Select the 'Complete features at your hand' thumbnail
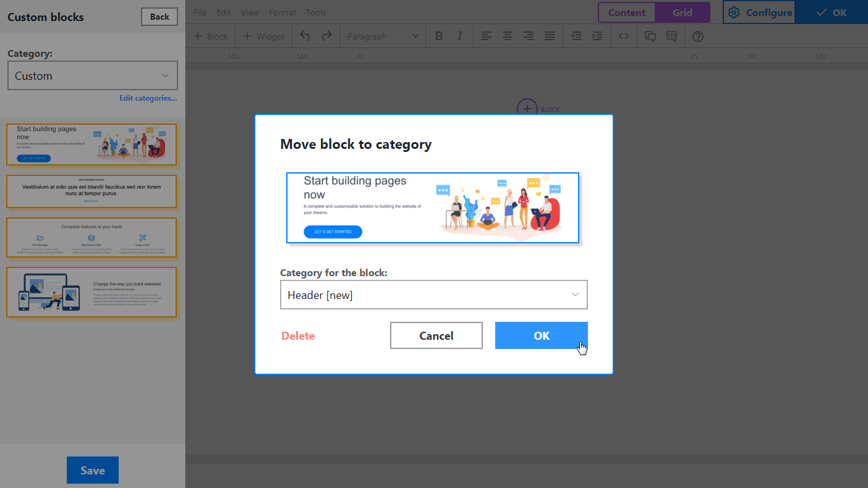Image resolution: width=868 pixels, height=488 pixels. click(91, 237)
